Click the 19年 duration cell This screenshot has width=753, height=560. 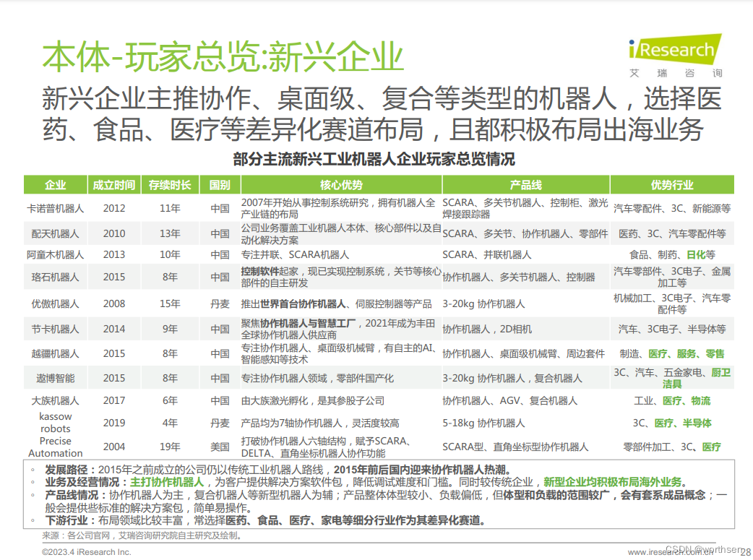point(170,447)
